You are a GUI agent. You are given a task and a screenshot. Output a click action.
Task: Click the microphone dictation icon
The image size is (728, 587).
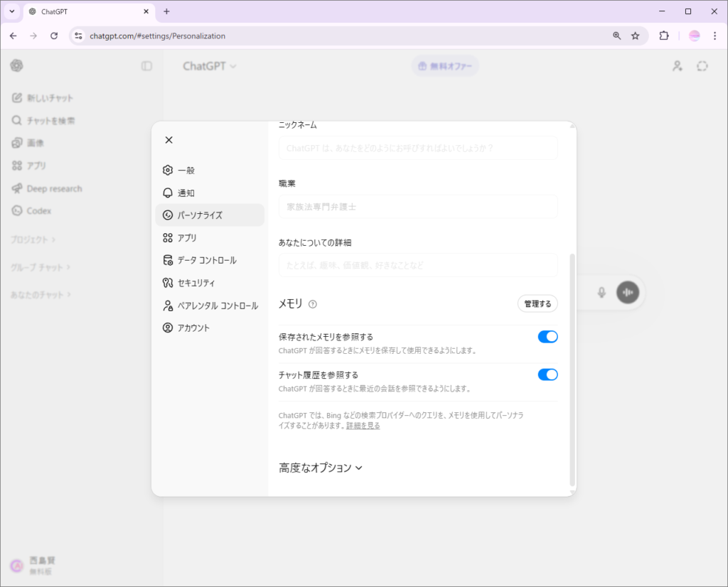[x=601, y=292]
